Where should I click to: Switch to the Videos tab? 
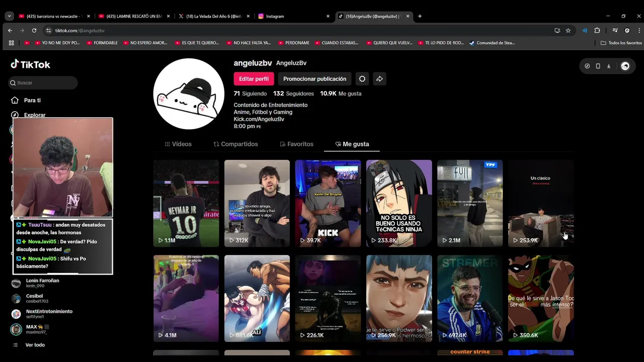(178, 144)
